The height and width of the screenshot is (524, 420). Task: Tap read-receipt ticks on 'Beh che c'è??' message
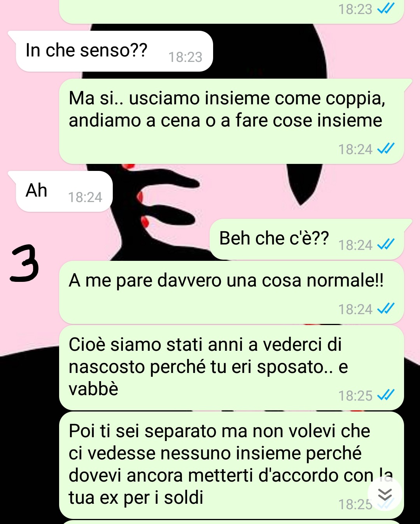[386, 244]
